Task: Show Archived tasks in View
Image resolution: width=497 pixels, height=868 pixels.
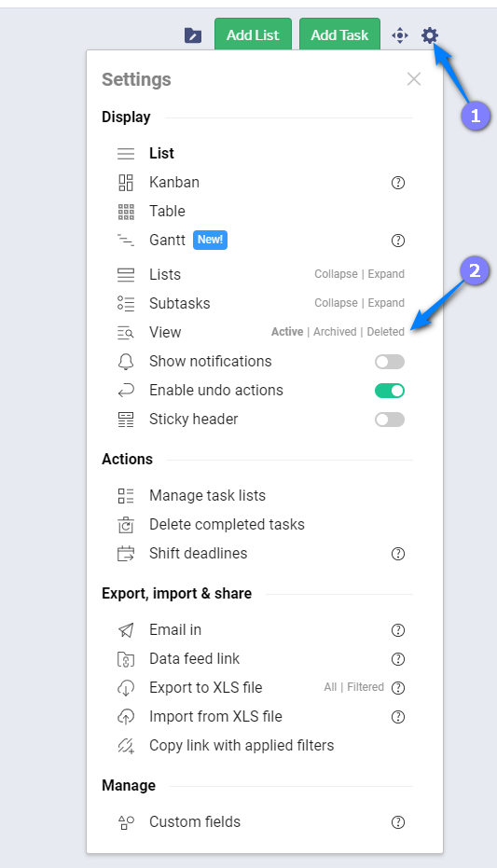Action: pyautogui.click(x=335, y=332)
